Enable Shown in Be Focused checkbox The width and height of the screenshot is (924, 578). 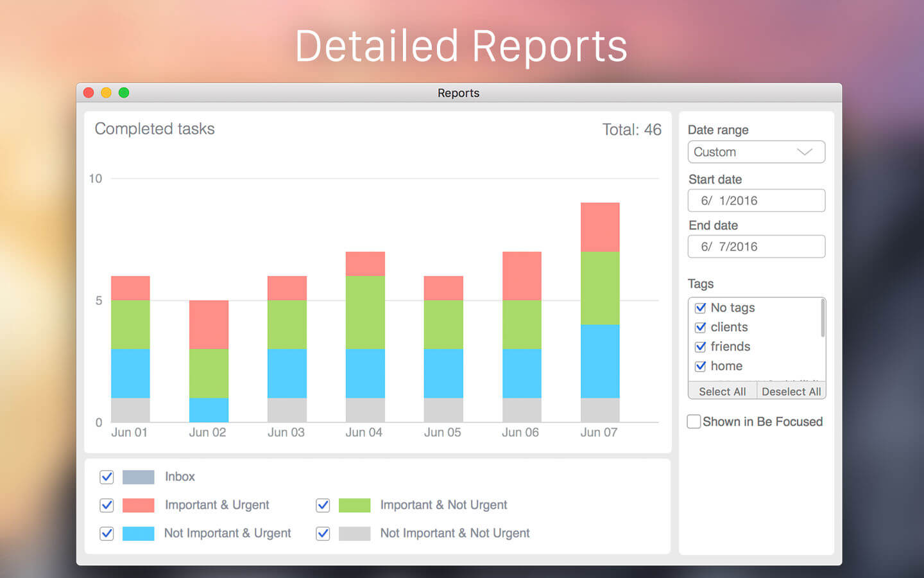pyautogui.click(x=694, y=422)
